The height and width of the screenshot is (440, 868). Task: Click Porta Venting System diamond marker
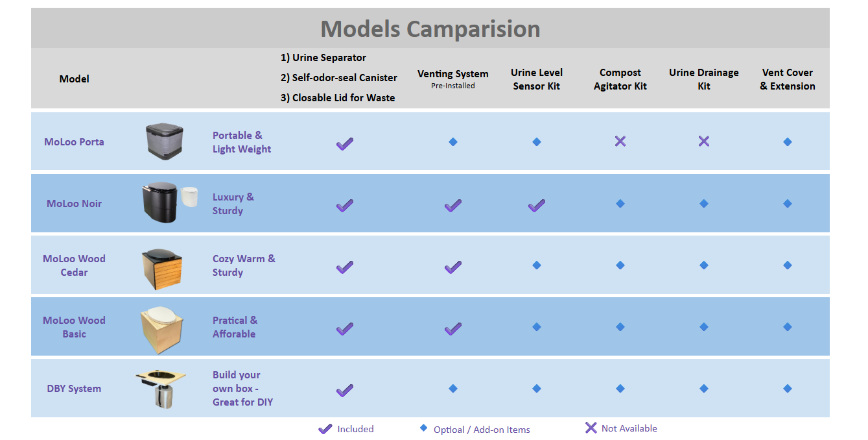453,141
